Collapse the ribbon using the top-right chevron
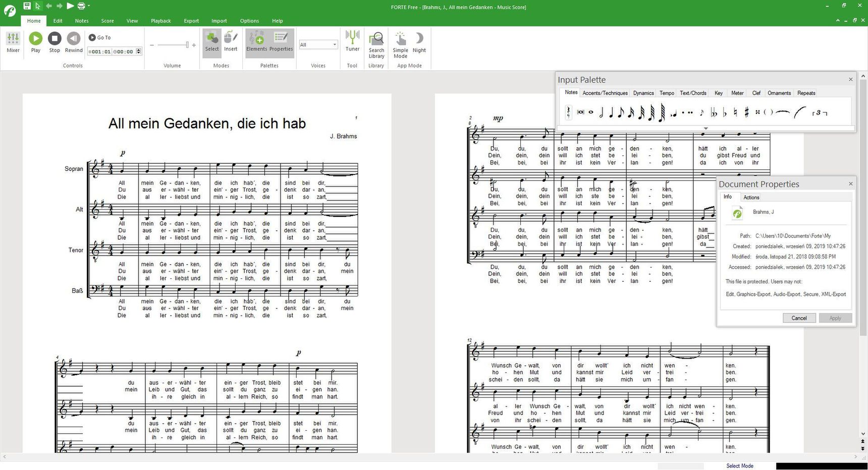 tap(838, 21)
